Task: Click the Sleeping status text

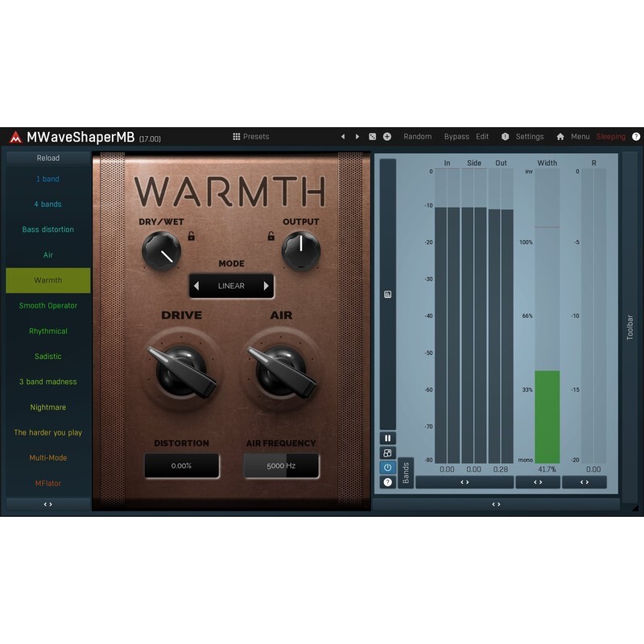Action: point(611,137)
